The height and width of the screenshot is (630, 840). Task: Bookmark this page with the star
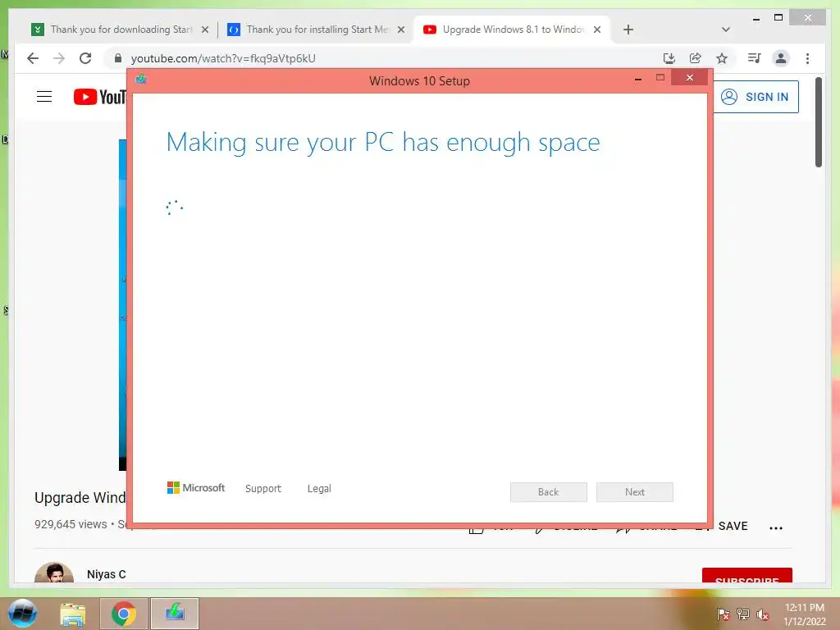point(722,58)
